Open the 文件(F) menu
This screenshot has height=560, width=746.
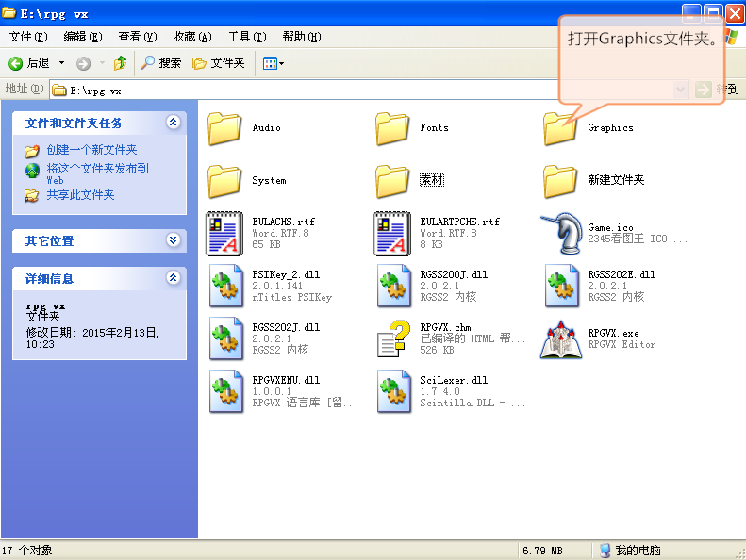point(28,37)
